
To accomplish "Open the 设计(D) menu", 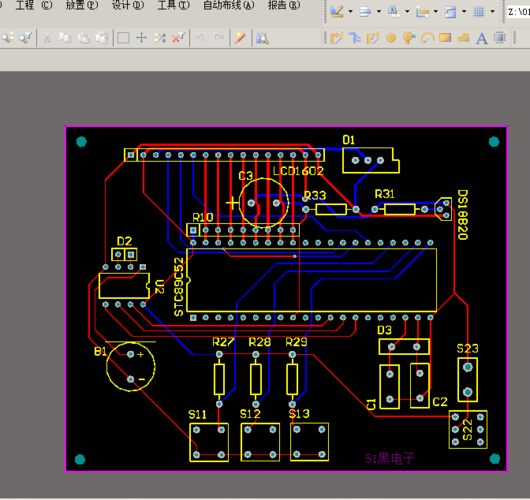I will [x=128, y=5].
